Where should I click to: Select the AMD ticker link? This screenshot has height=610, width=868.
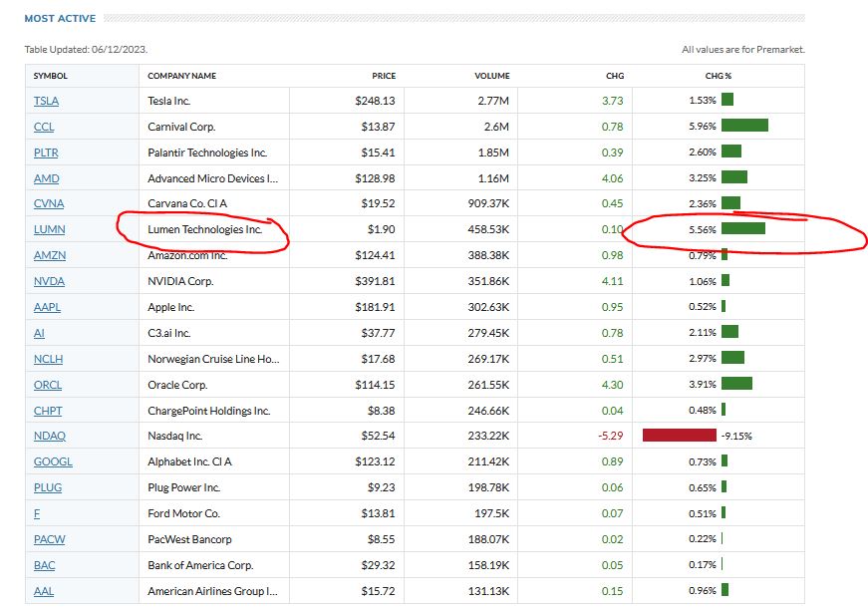pyautogui.click(x=46, y=178)
